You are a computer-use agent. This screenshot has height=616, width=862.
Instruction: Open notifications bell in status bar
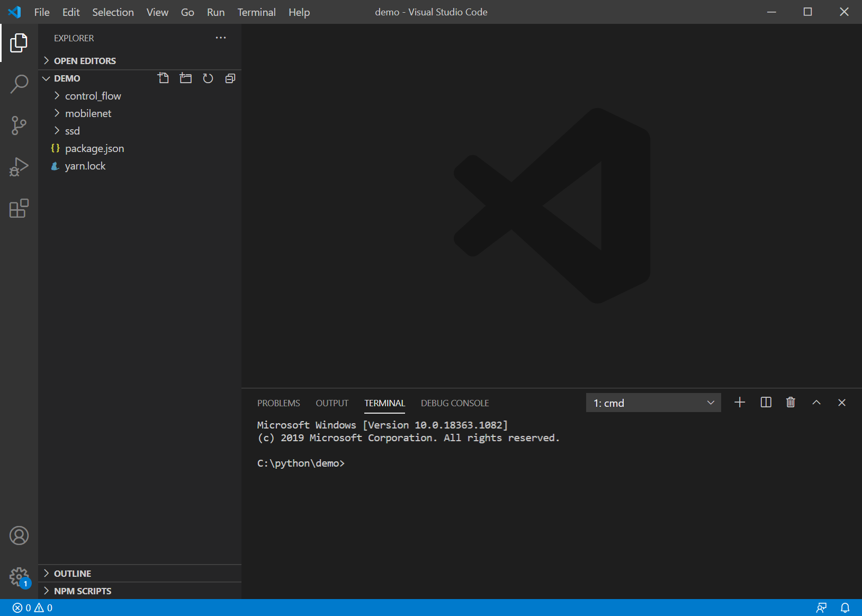tap(845, 608)
